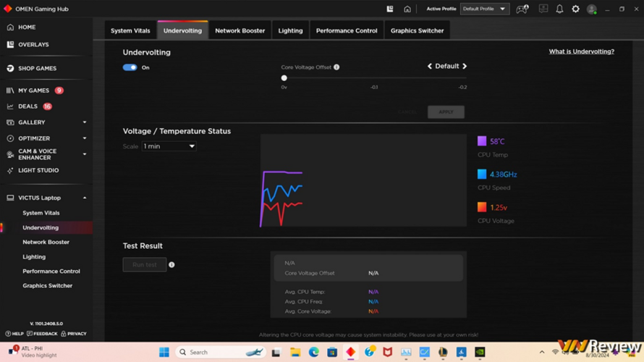Open the settings gear in title bar
The image size is (644, 362).
pos(575,9)
